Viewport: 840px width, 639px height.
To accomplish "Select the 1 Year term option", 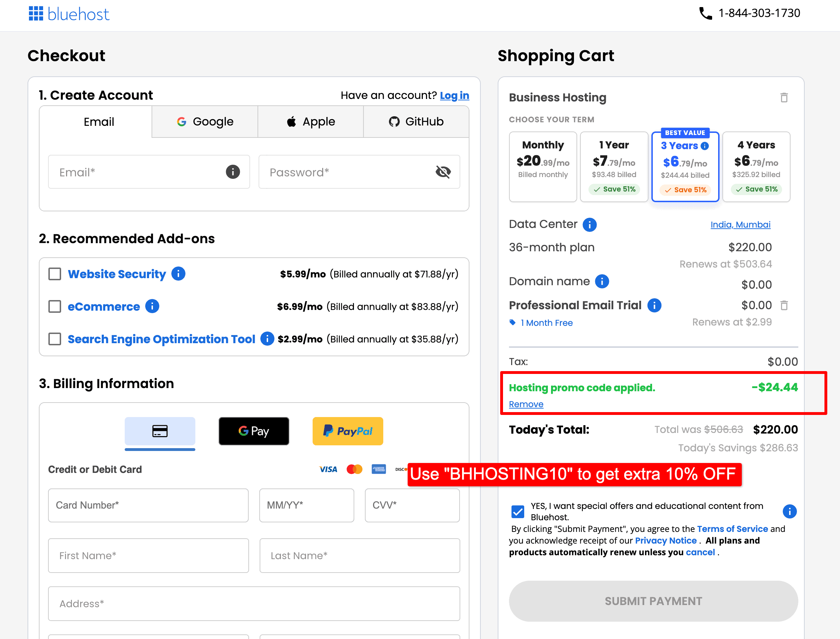I will pyautogui.click(x=614, y=166).
